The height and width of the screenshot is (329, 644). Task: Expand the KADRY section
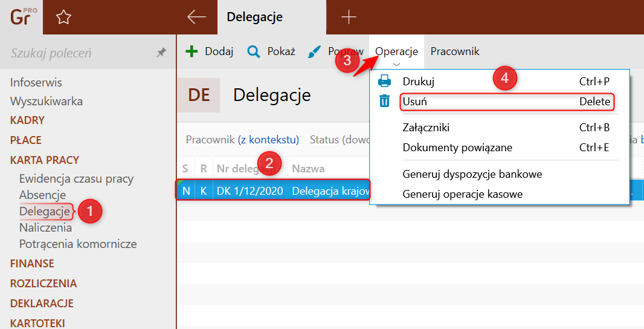coord(27,120)
